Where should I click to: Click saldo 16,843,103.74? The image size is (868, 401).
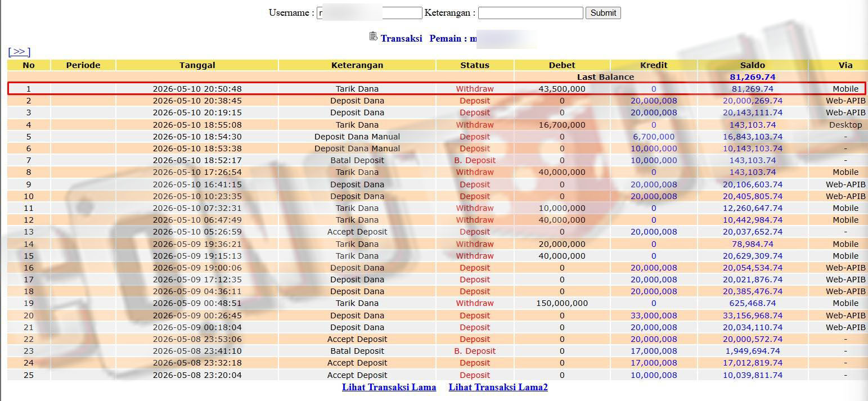tap(753, 137)
